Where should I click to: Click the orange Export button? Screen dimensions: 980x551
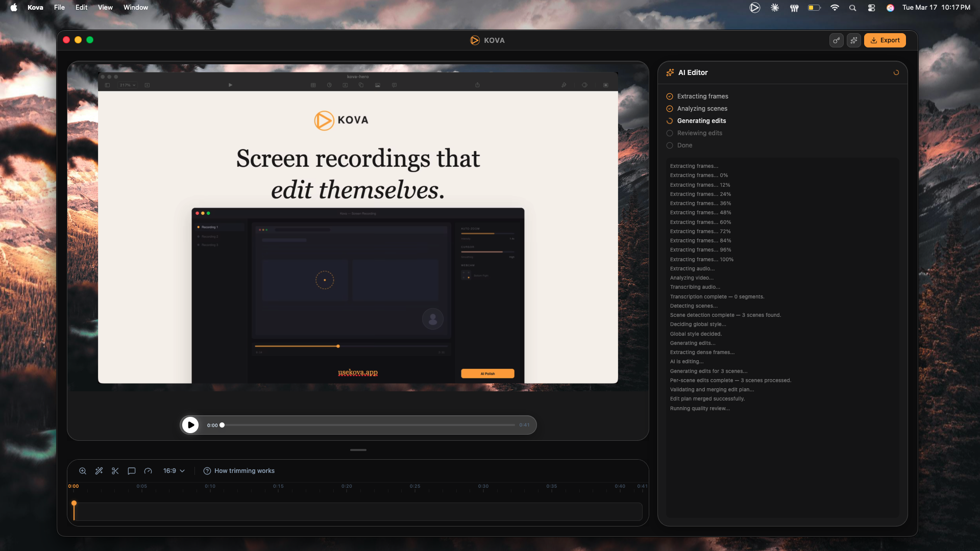point(885,40)
